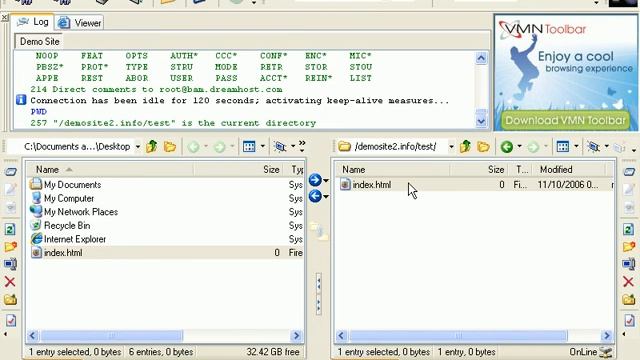
Task: Select the Demo Site session tab
Action: (40, 42)
